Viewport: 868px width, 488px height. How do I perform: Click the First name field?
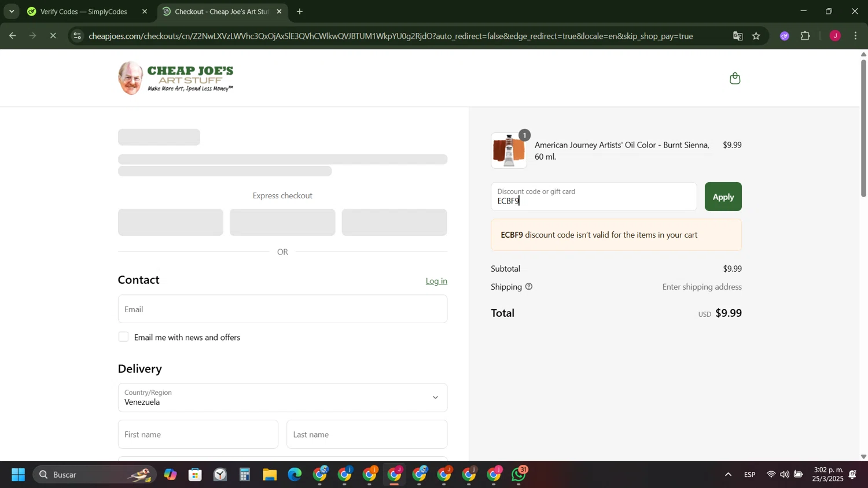[x=198, y=434]
